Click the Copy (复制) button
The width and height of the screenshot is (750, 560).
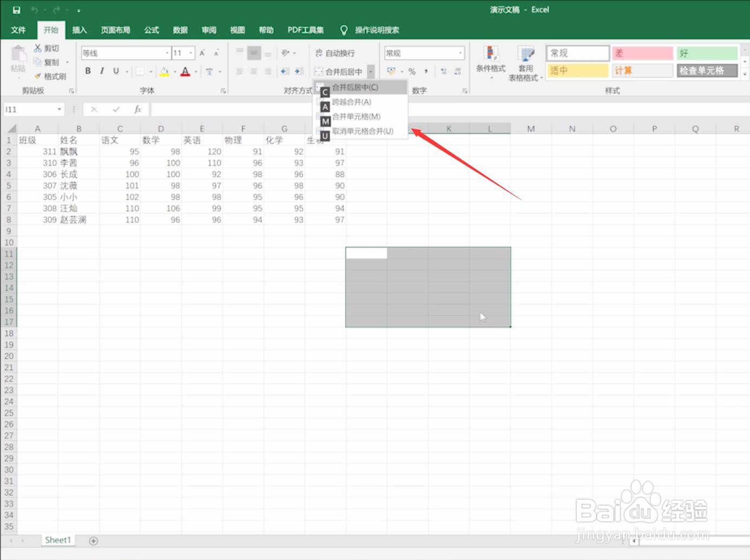47,62
